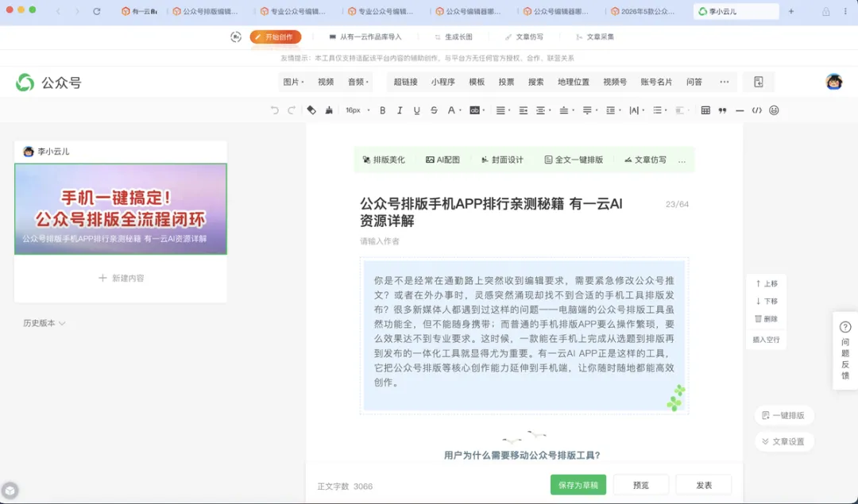The width and height of the screenshot is (858, 504).
Task: Select the 视频号 menu item
Action: pos(615,82)
